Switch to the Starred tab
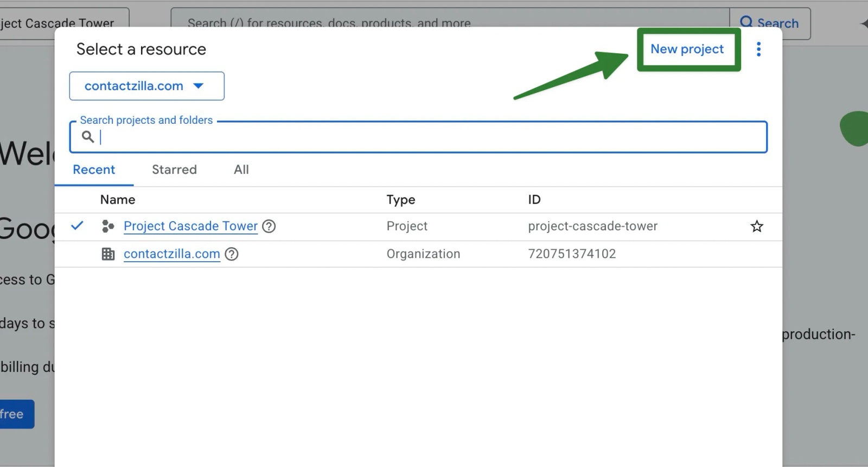The width and height of the screenshot is (868, 467). click(174, 170)
